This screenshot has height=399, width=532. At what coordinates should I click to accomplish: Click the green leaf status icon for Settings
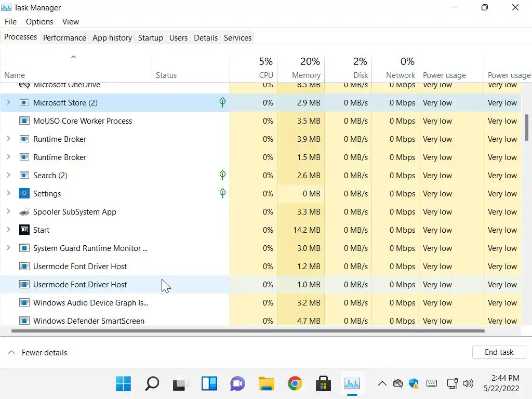222,193
